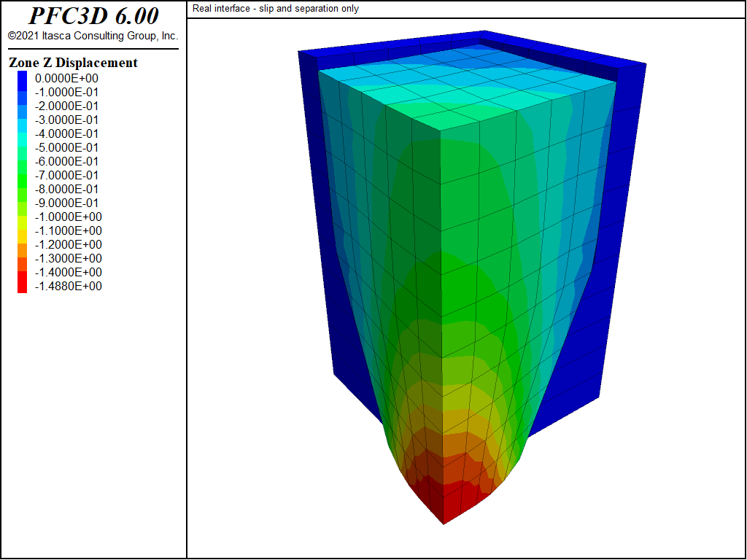Screen dimensions: 747x560
Task: Click the legend value -8.0000E-01
Action: [x=66, y=189]
